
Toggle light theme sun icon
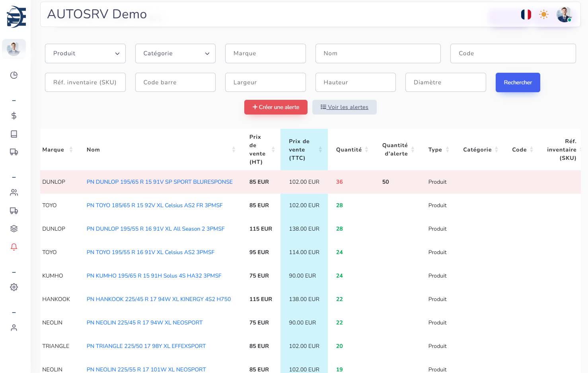click(x=544, y=15)
